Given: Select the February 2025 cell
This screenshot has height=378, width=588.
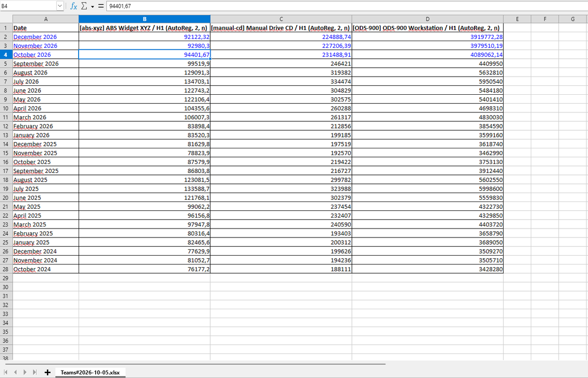Looking at the screenshot, I should 46,233.
